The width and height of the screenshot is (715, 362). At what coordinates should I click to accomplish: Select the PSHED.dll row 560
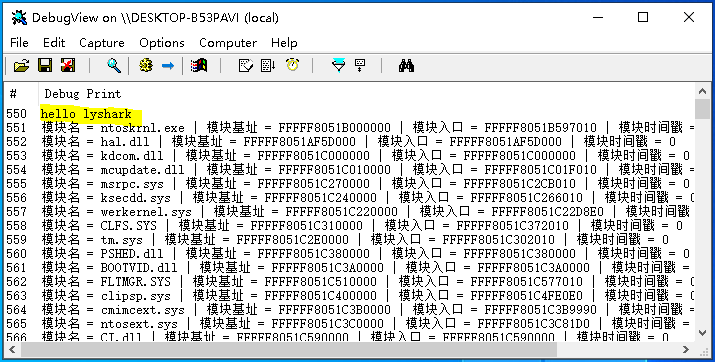[x=350, y=253]
